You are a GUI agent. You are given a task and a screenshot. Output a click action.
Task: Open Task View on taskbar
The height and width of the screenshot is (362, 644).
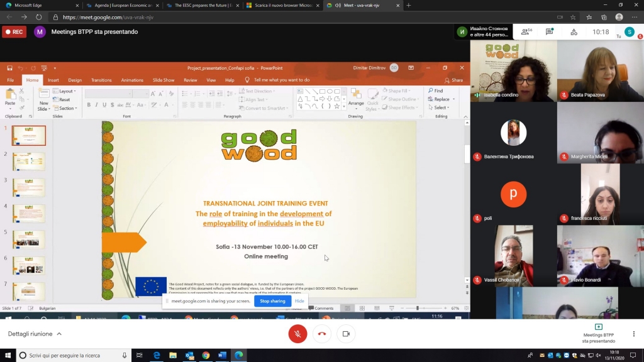tap(139, 356)
